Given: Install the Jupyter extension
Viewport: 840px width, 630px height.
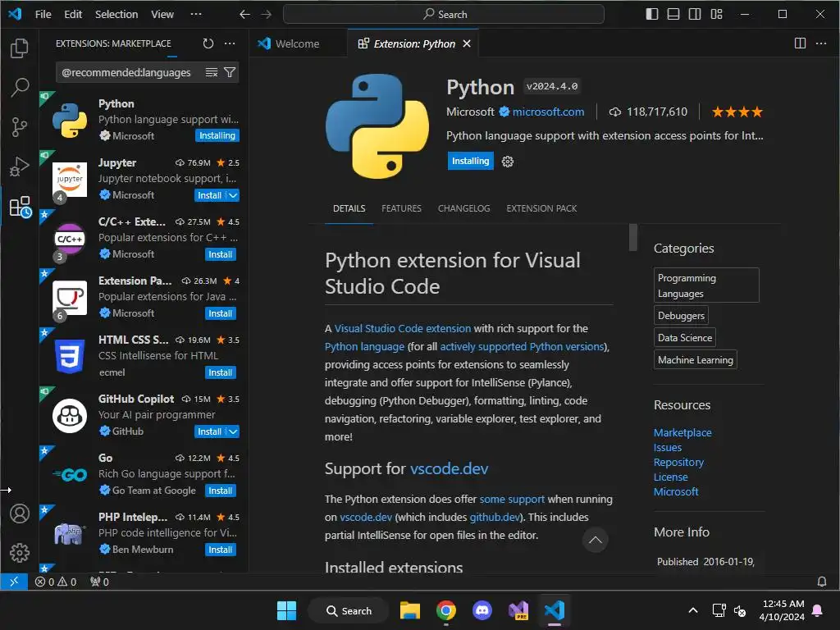Looking at the screenshot, I should point(209,195).
